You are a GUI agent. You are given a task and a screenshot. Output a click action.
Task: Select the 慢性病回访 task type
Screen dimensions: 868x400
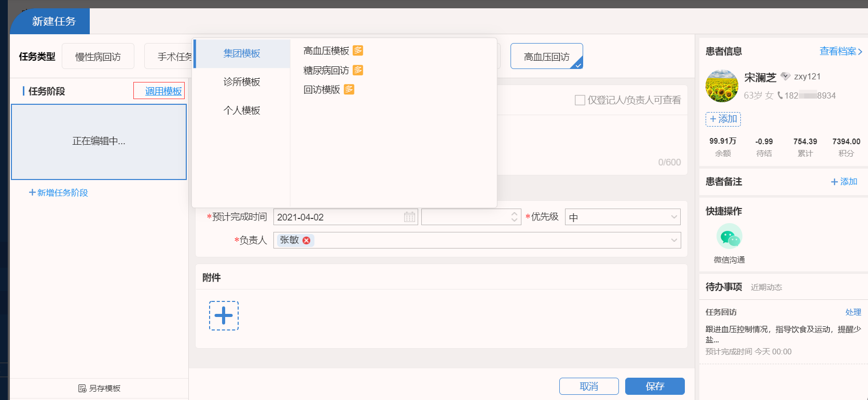pyautogui.click(x=98, y=57)
